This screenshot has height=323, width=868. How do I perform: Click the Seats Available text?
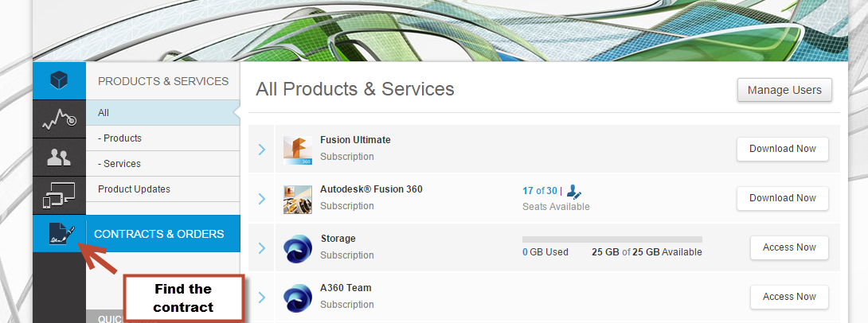point(556,207)
